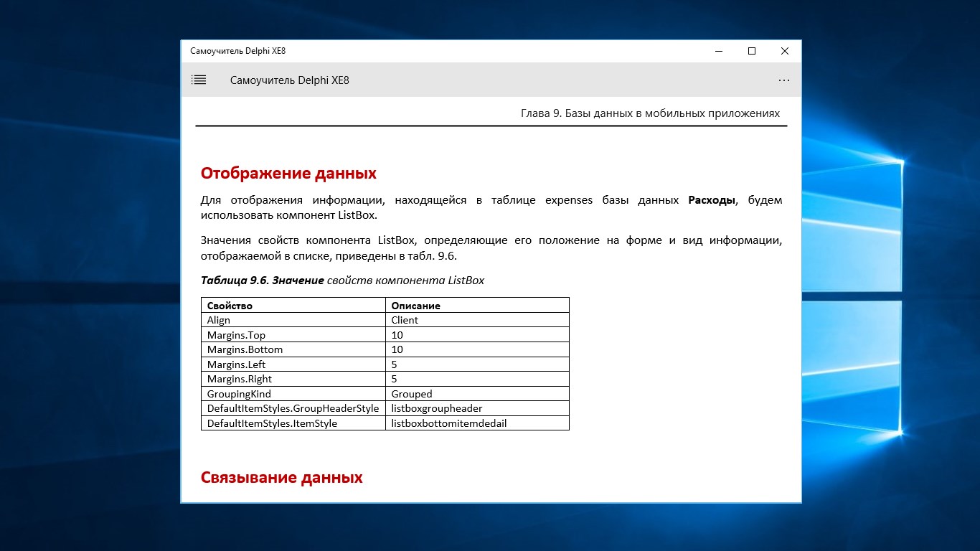Select the Margins.Left cell
The width and height of the screenshot is (980, 551).
pyautogui.click(x=293, y=364)
